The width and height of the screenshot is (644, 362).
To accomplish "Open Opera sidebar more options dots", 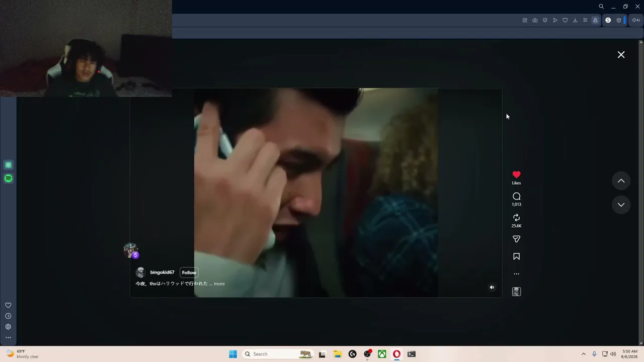I will 8,337.
